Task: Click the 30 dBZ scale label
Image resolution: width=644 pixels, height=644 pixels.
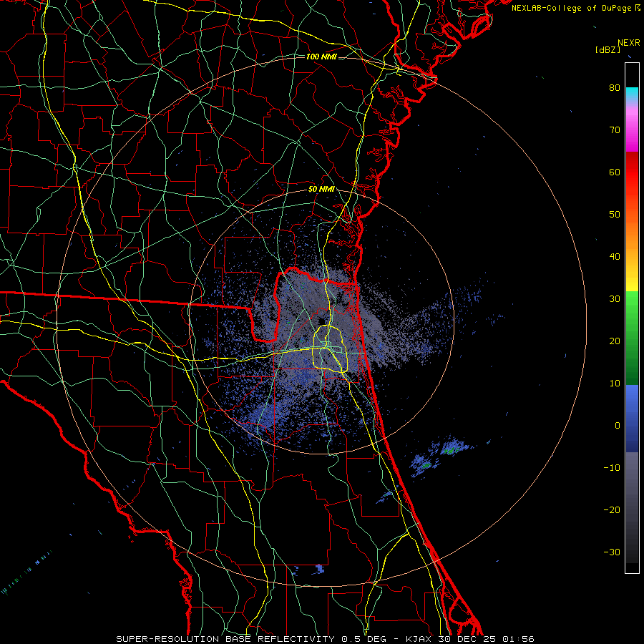Action: [615, 299]
